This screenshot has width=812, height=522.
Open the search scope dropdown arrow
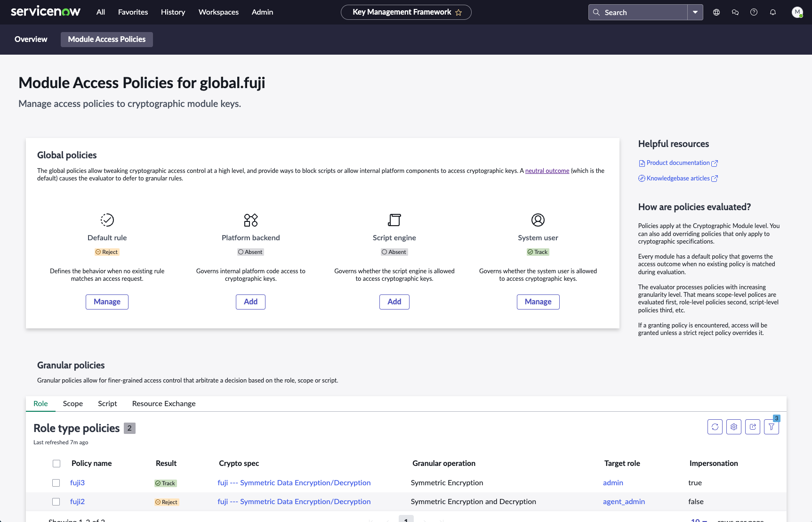(695, 12)
